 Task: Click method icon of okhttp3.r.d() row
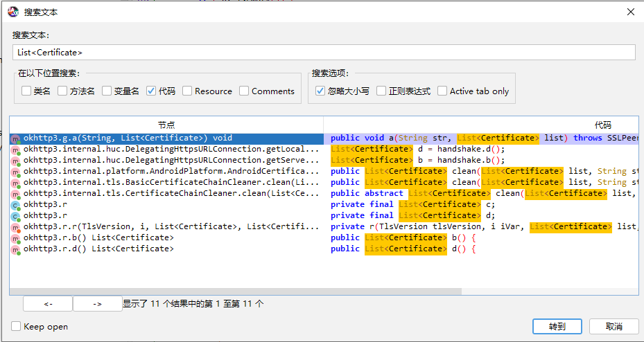click(x=16, y=249)
